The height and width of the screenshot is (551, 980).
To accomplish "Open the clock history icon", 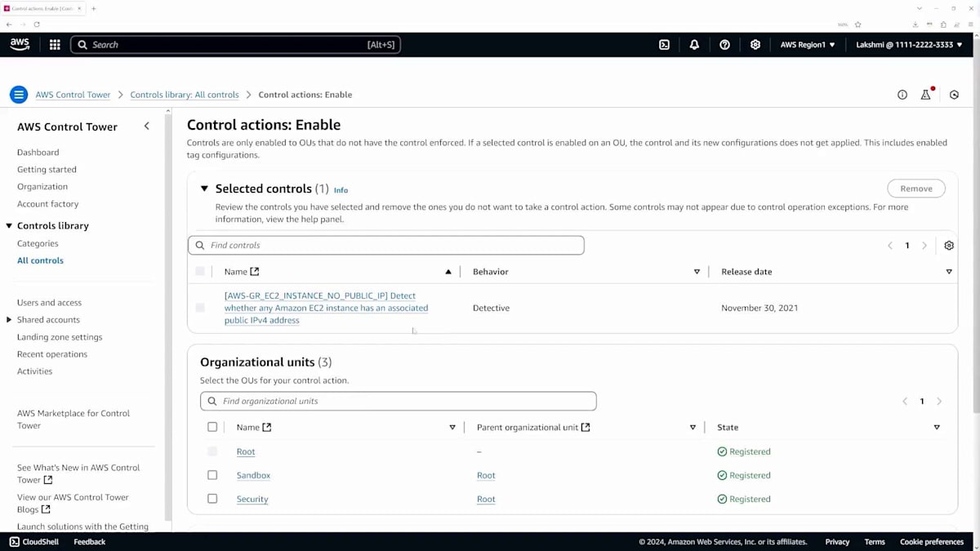I will click(x=954, y=95).
